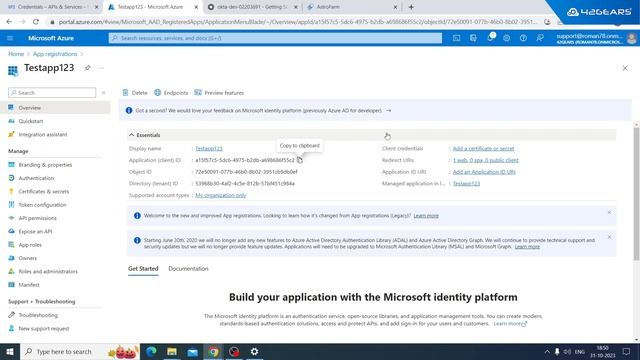Screen dimensions: 640x360
Task: Click the browser back arrow
Action: pos(9,22)
